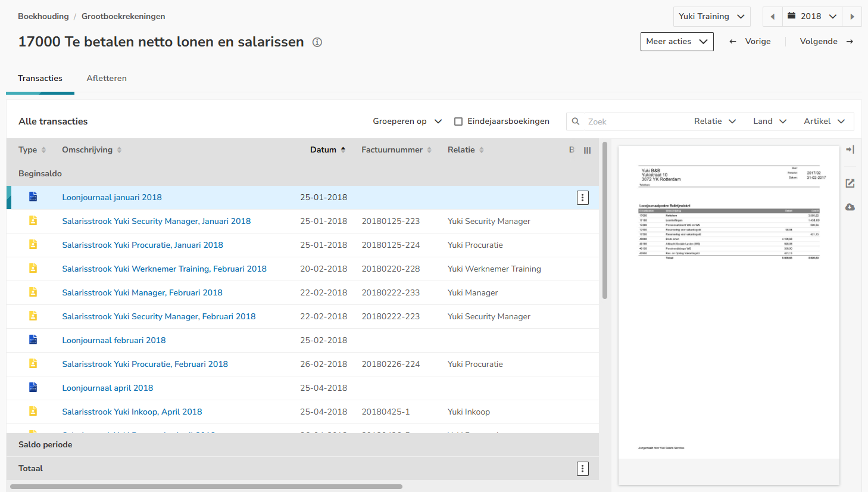The image size is (868, 492).
Task: Open the Yuki Training administration dropdown
Action: (x=711, y=17)
